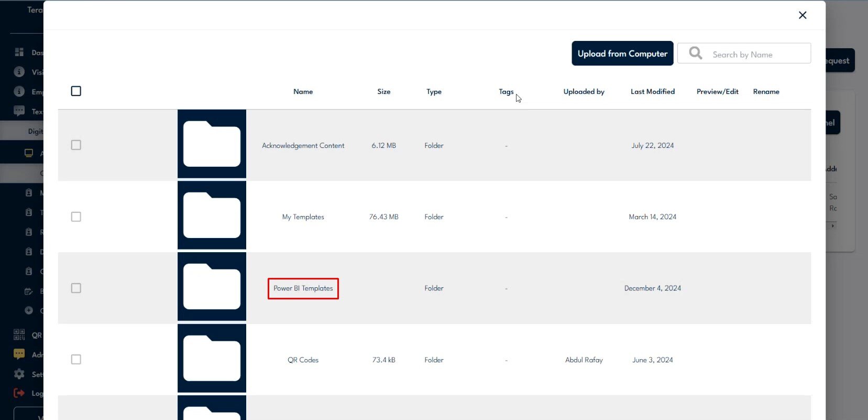
Task: Sort by Last Modified column header
Action: (x=653, y=92)
